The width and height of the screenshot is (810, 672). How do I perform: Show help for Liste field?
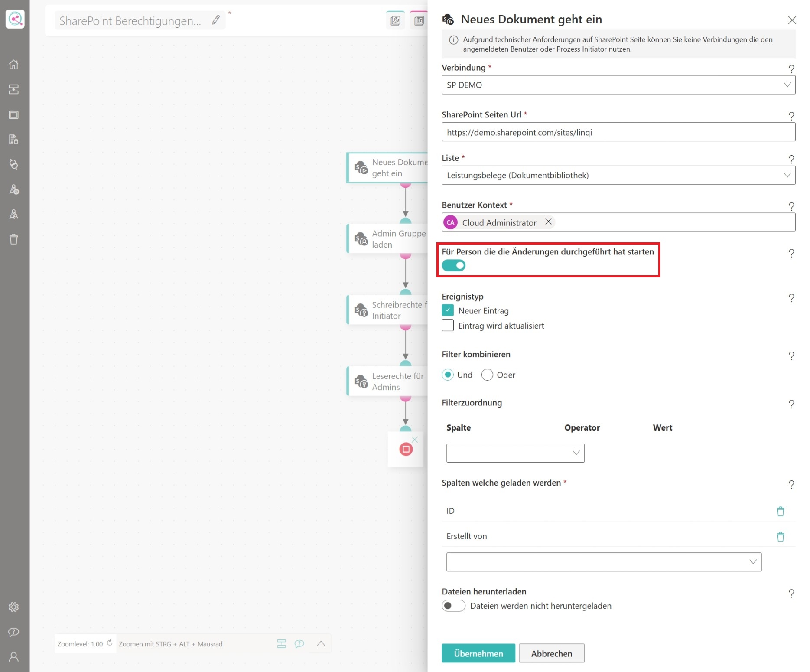(x=791, y=159)
